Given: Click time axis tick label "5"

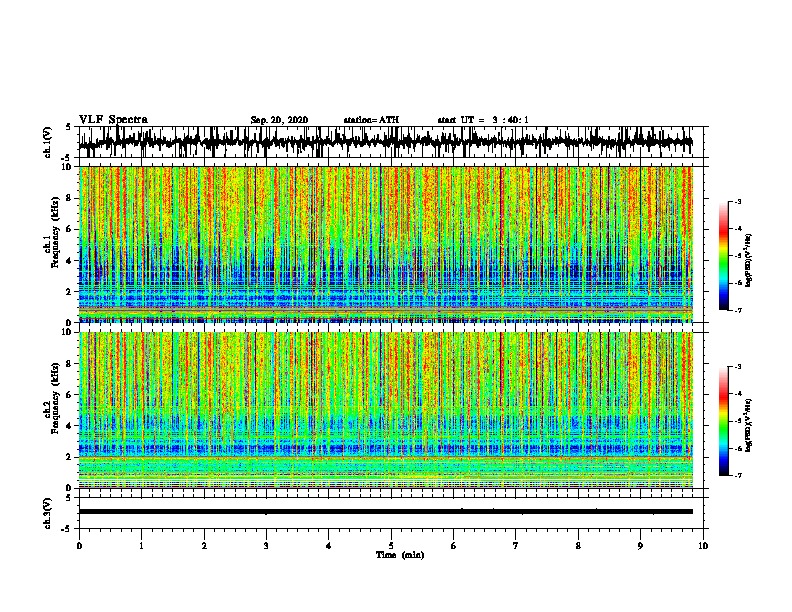Looking at the screenshot, I should click(x=391, y=546).
